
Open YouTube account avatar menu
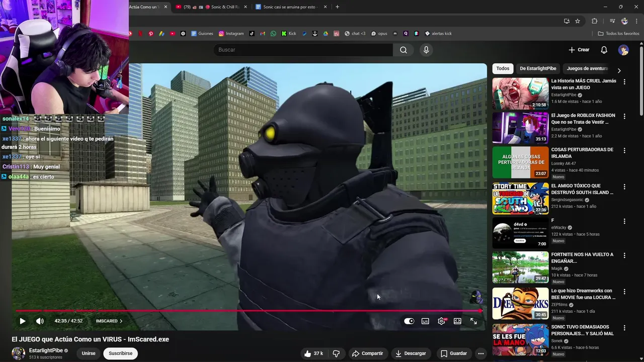pos(623,50)
